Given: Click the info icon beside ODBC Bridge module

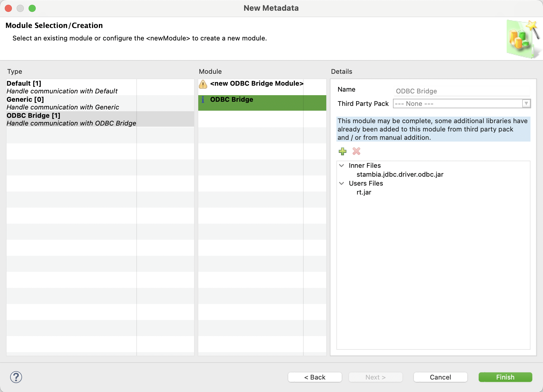Looking at the screenshot, I should pyautogui.click(x=203, y=100).
